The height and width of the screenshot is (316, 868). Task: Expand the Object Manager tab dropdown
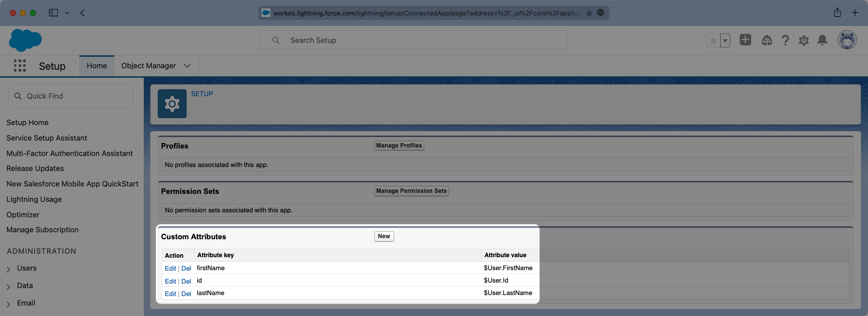(x=187, y=66)
